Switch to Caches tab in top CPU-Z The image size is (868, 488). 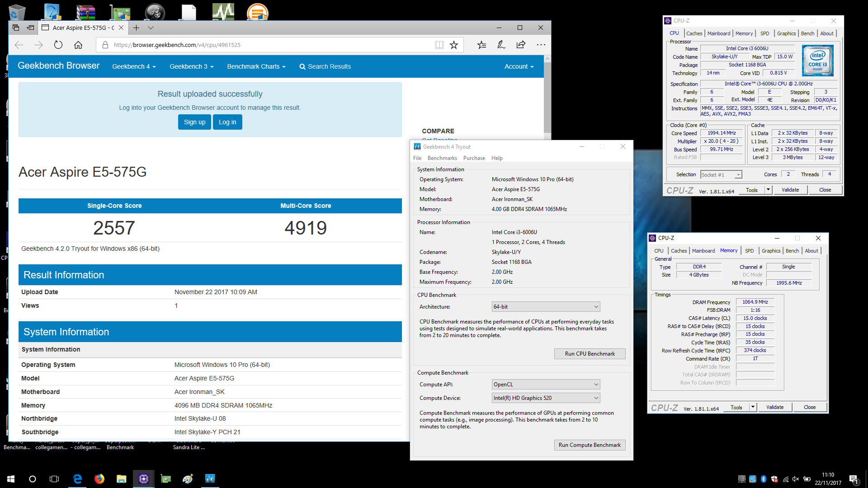coord(694,33)
